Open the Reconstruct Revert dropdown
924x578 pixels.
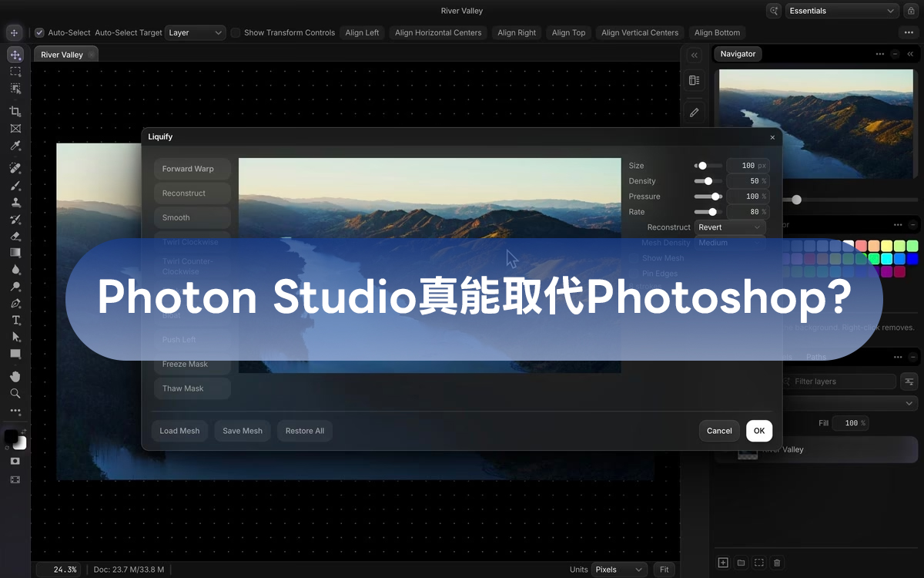click(x=729, y=227)
